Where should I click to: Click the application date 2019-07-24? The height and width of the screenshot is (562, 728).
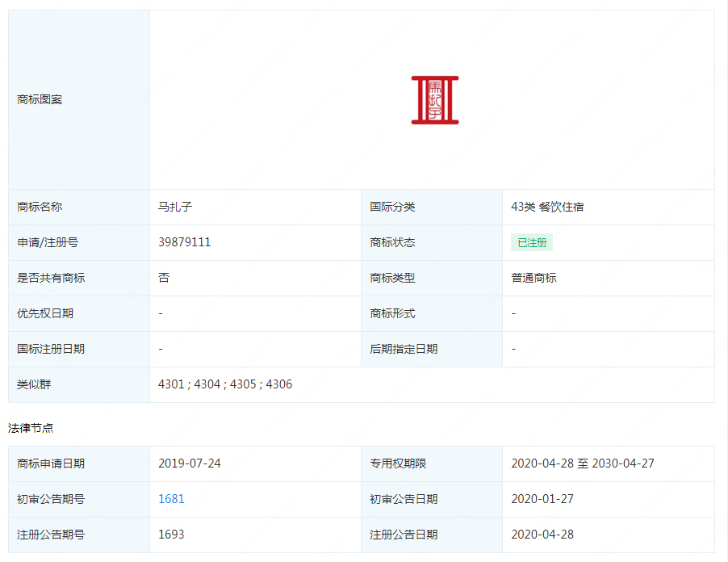pyautogui.click(x=189, y=463)
